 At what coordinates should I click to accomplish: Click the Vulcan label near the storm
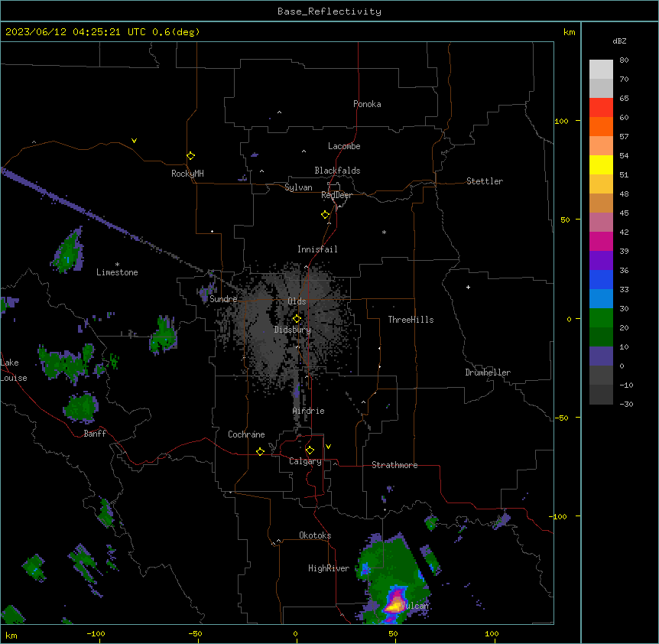click(x=415, y=606)
